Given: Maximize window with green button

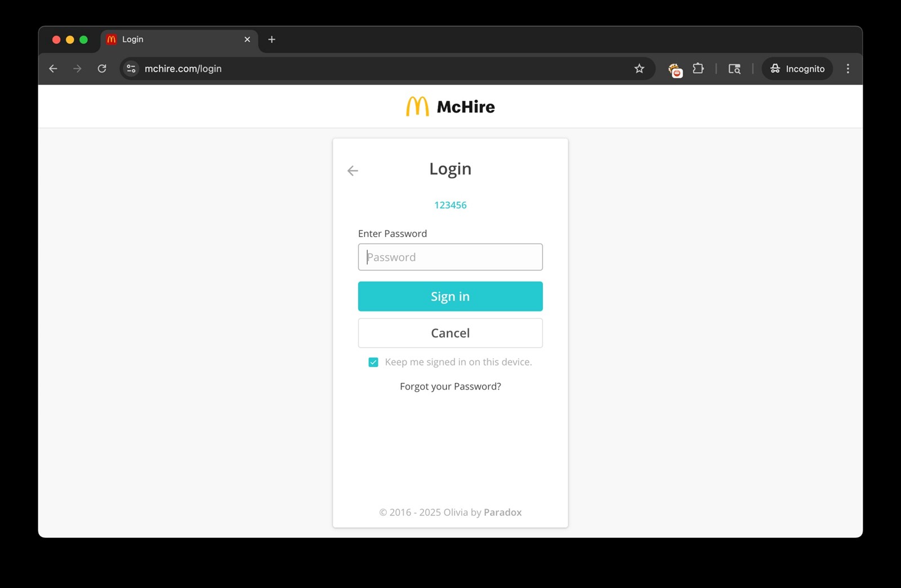Looking at the screenshot, I should click(84, 39).
